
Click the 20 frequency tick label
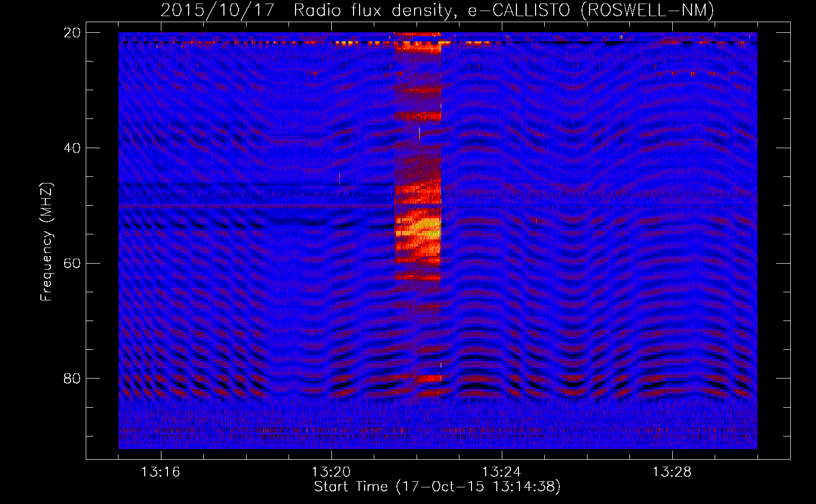coord(72,33)
